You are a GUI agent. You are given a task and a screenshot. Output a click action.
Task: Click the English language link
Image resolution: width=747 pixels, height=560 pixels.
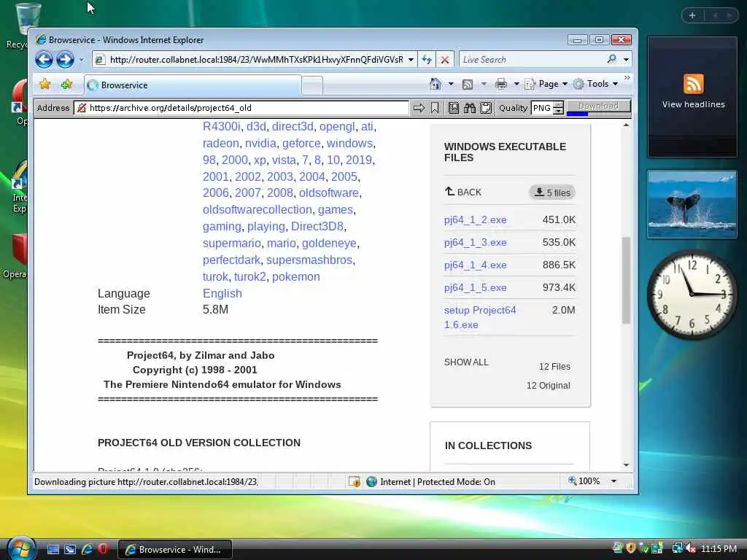coord(222,293)
